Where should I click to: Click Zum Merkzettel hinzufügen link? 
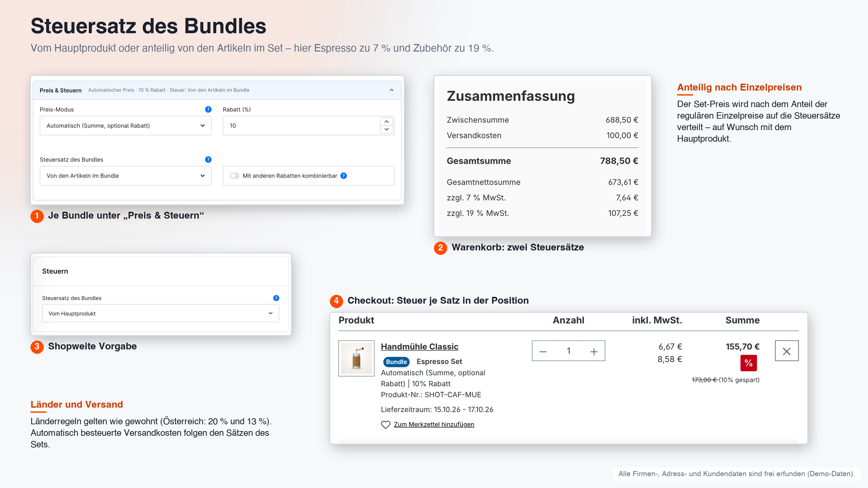pyautogui.click(x=434, y=424)
